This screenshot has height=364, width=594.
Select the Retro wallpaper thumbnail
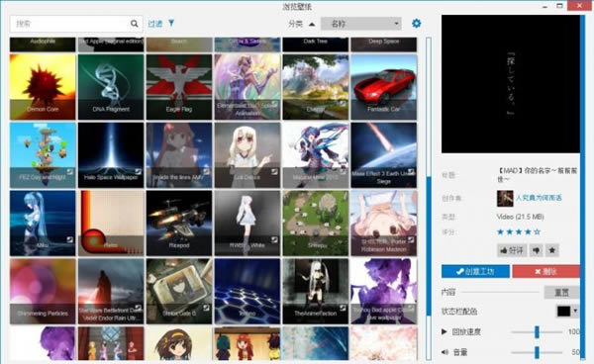click(111, 224)
